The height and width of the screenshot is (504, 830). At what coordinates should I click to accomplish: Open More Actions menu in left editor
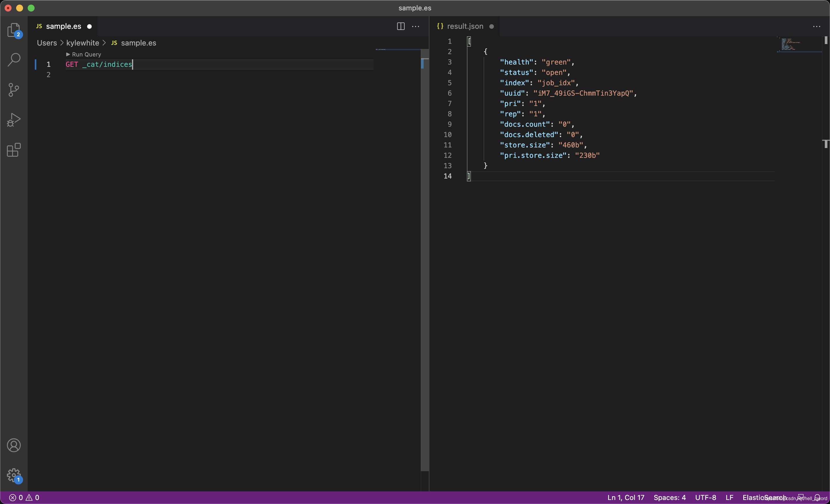pos(416,26)
